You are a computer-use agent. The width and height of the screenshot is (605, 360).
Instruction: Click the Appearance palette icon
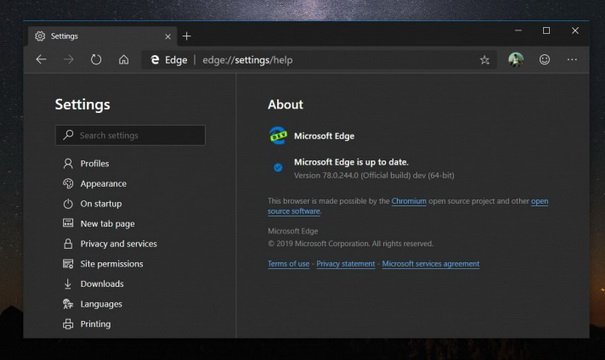click(x=68, y=184)
